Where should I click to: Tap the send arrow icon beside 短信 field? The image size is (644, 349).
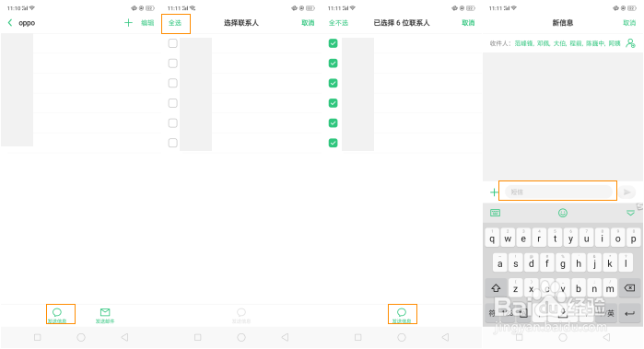[x=626, y=192]
